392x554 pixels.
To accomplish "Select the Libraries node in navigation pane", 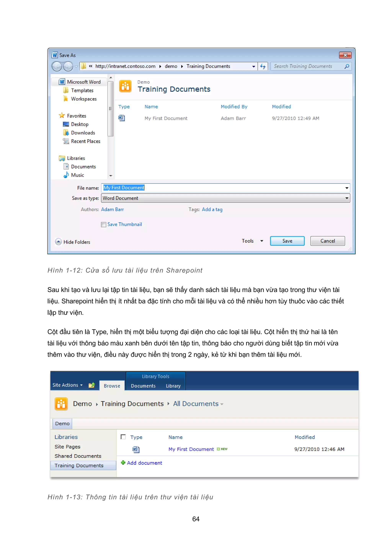I will 72,158.
